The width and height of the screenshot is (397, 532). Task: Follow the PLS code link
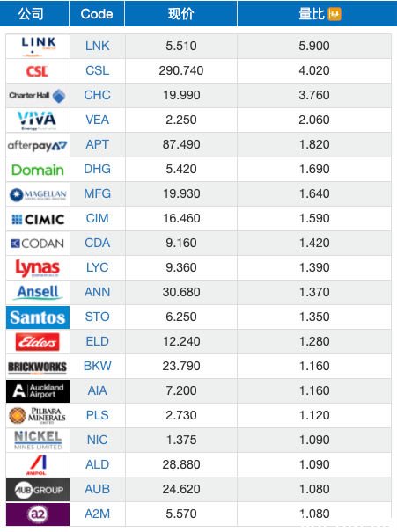(x=97, y=415)
